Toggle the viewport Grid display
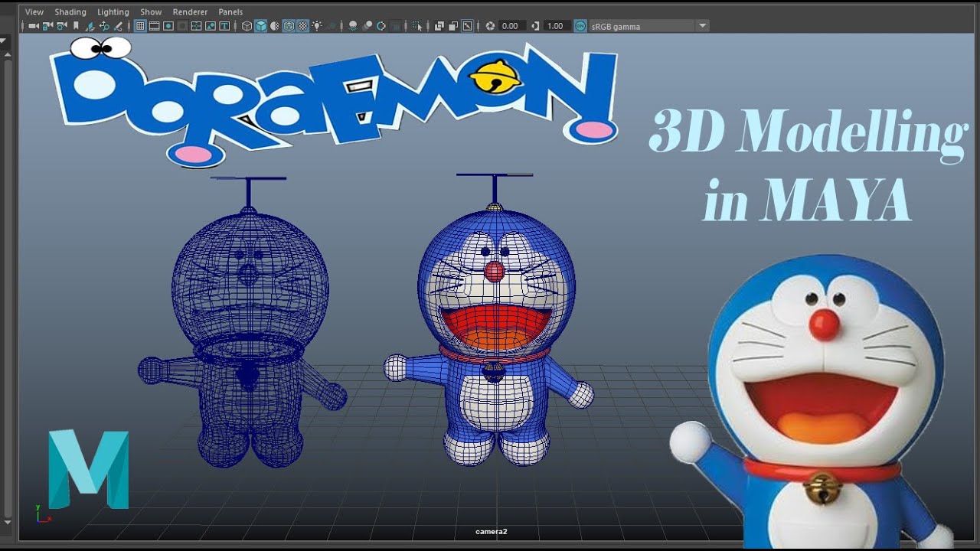Screen dimensions: 980x551 coord(140,26)
